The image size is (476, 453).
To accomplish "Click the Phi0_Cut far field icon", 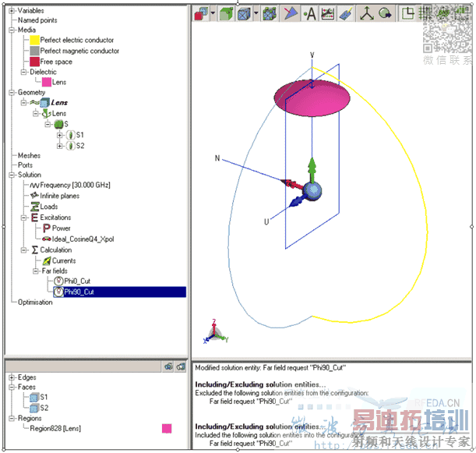I will [x=58, y=281].
